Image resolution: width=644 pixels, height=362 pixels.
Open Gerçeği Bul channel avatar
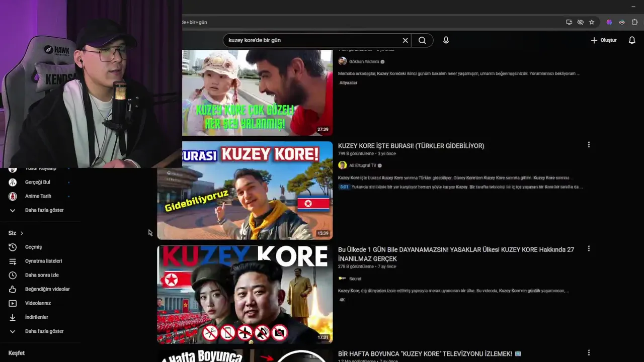[x=13, y=182]
